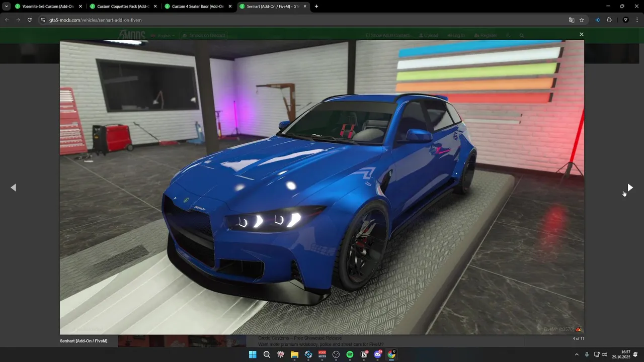Image resolution: width=644 pixels, height=362 pixels.
Task: Open the notification bell in taskbar
Action: [x=635, y=354]
